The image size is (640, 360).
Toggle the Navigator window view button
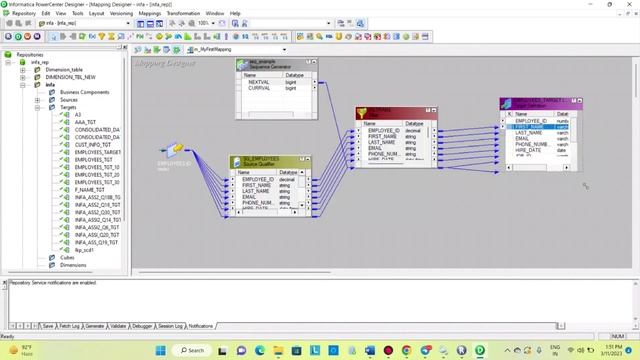140,24
